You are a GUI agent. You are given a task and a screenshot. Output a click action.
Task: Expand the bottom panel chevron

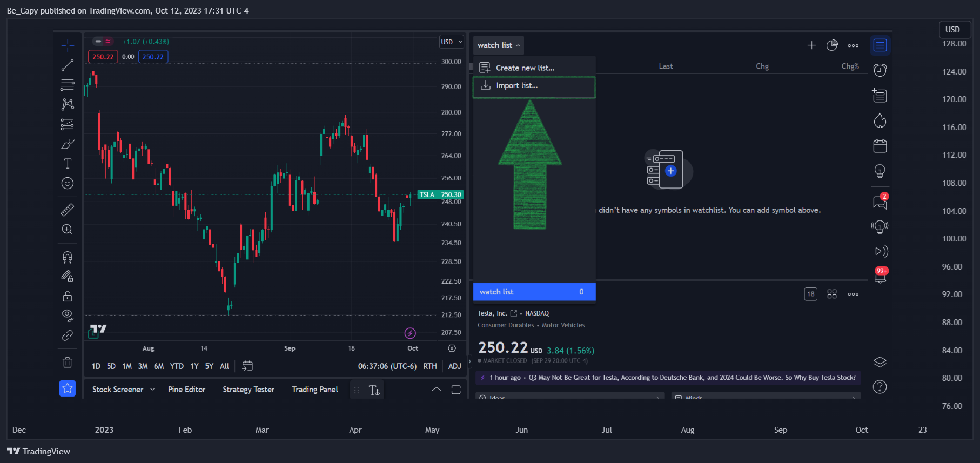(x=437, y=390)
